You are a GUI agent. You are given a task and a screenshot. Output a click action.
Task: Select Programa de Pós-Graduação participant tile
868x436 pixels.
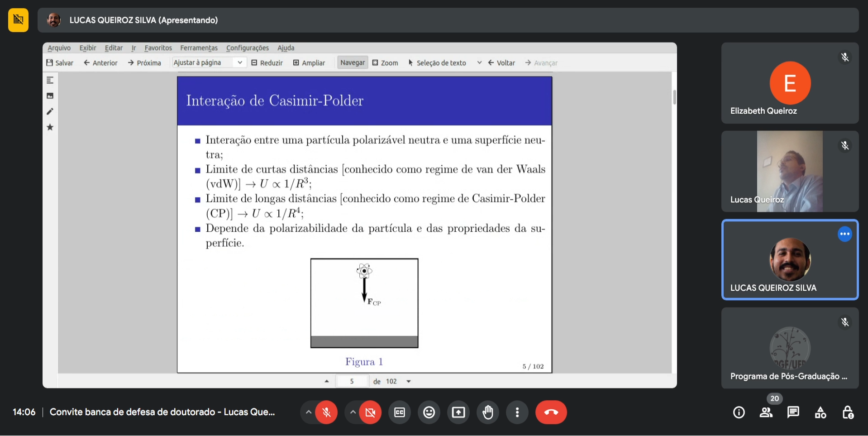click(x=790, y=348)
